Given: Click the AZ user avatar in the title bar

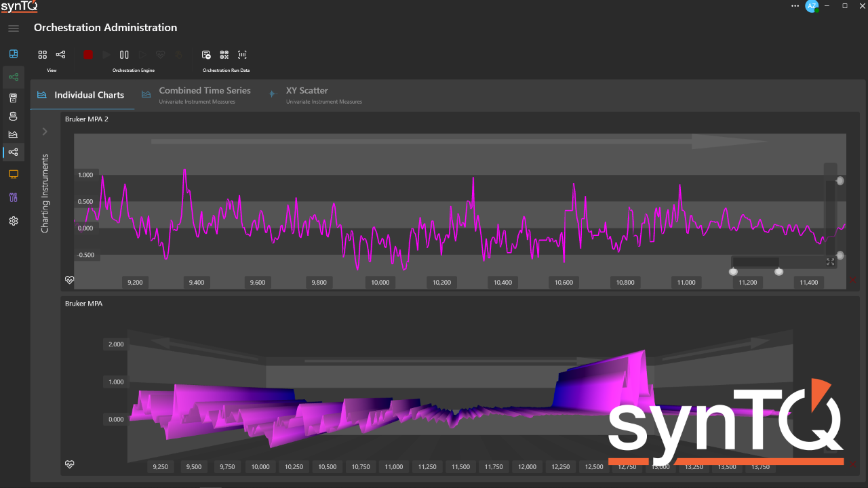Looking at the screenshot, I should (812, 6).
